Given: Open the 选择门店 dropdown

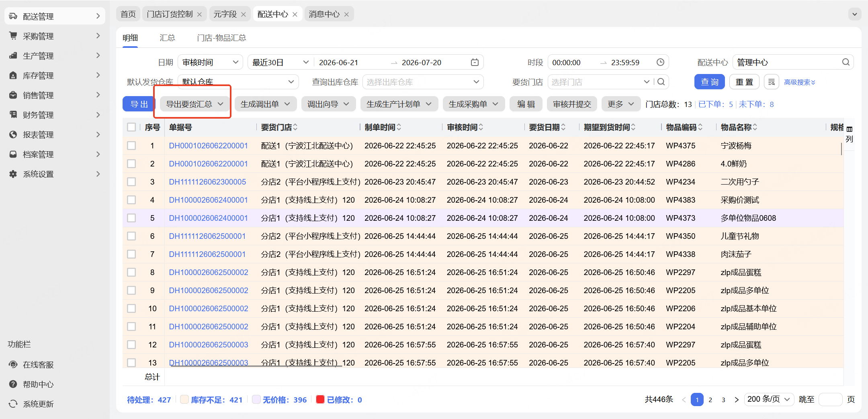Looking at the screenshot, I should (x=600, y=82).
